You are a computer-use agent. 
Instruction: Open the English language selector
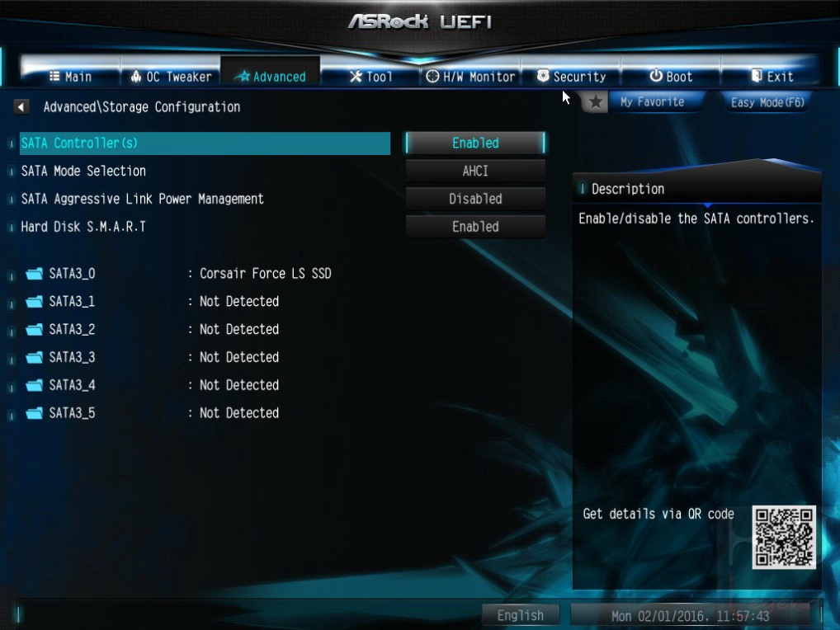click(521, 615)
